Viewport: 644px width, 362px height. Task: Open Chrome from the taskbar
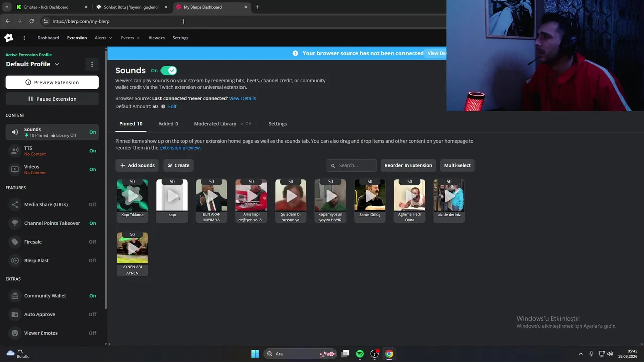coord(389,354)
